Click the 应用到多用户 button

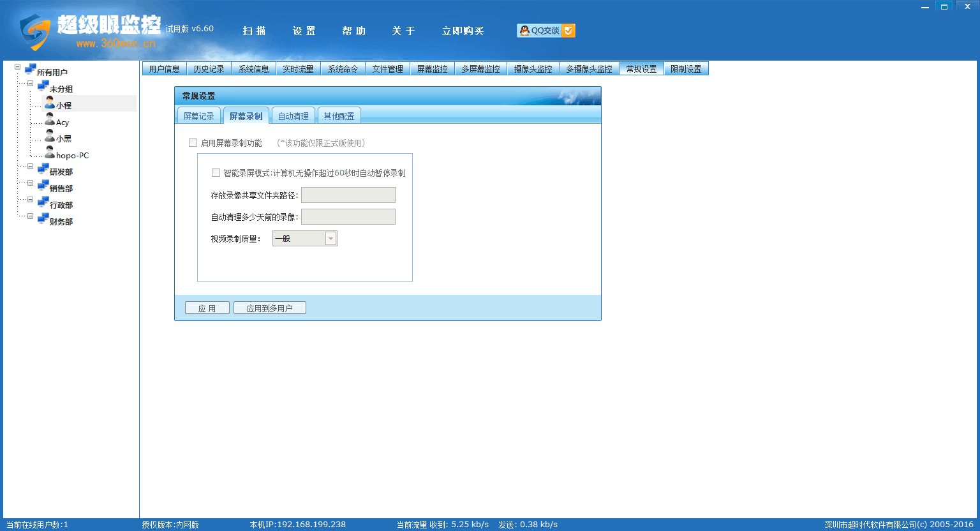270,308
